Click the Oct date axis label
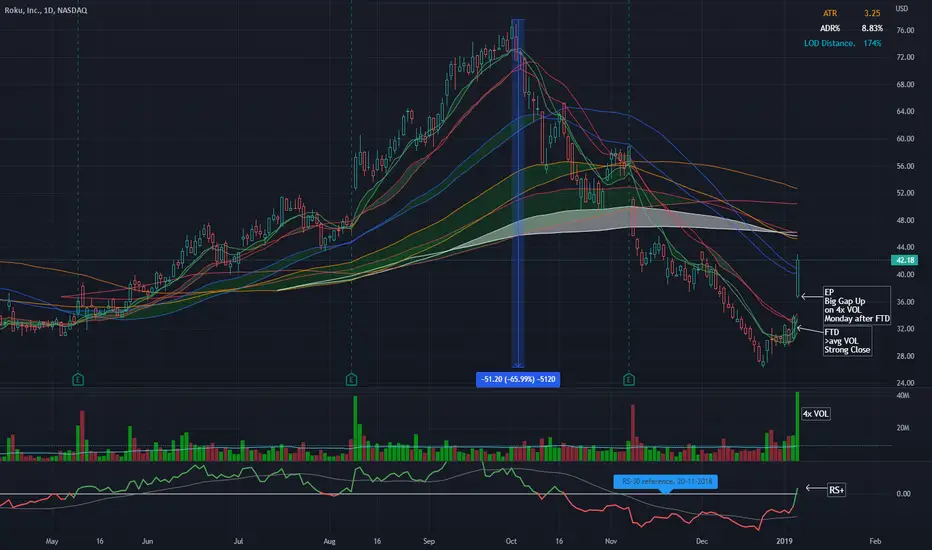The width and height of the screenshot is (932, 550). 511,541
